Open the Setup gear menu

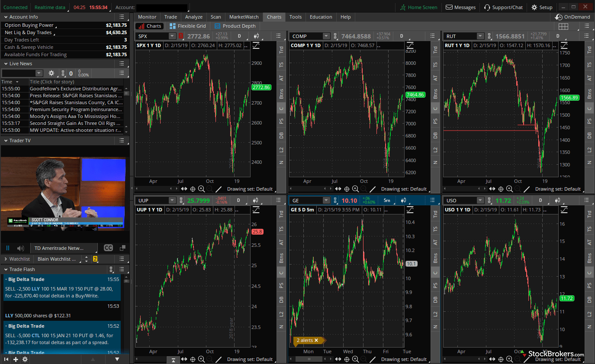[542, 7]
